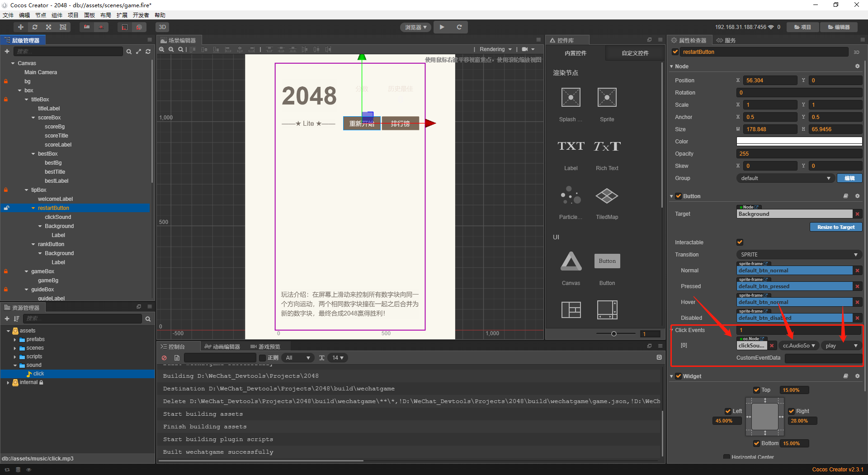Toggle 3D scene mode button

click(162, 27)
